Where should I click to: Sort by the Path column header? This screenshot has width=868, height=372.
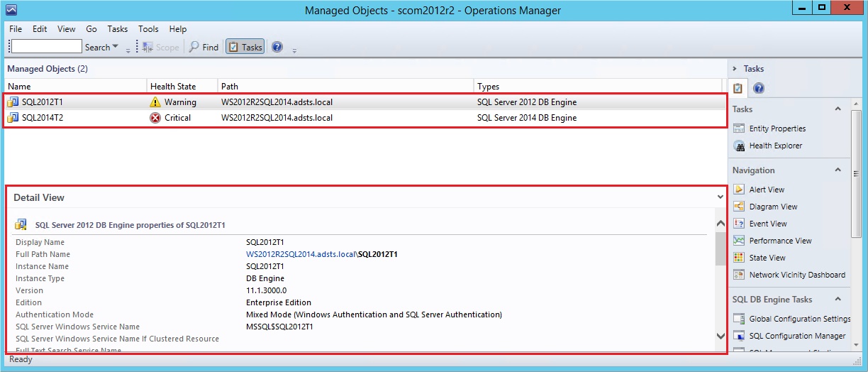346,87
